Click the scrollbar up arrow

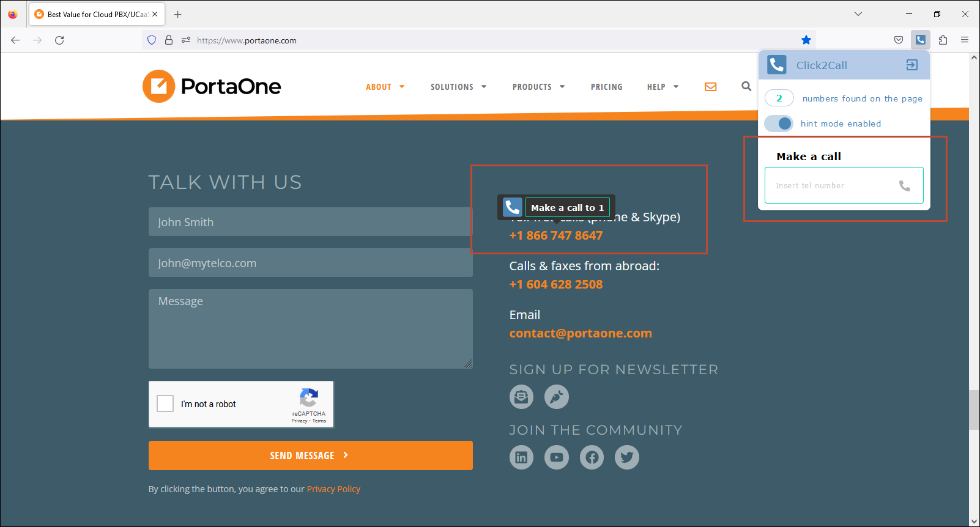click(974, 58)
